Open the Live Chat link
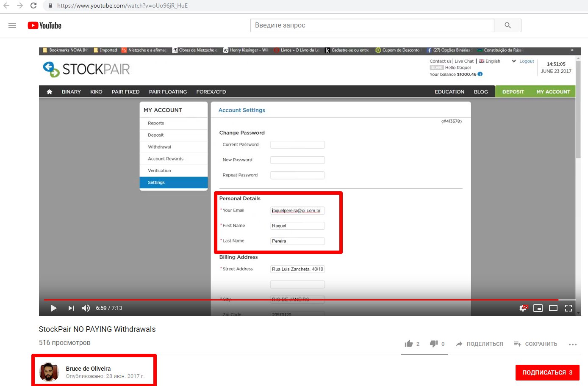 [x=464, y=61]
